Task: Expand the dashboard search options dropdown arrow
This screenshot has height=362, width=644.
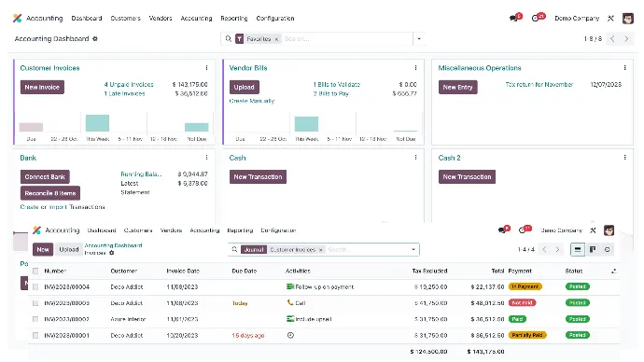Action: pos(419,38)
